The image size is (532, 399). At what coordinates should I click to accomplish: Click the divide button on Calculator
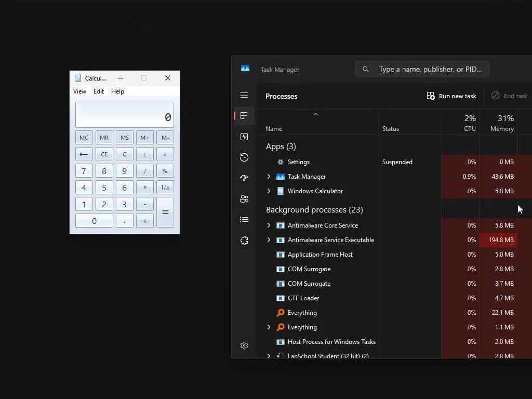[x=145, y=171]
